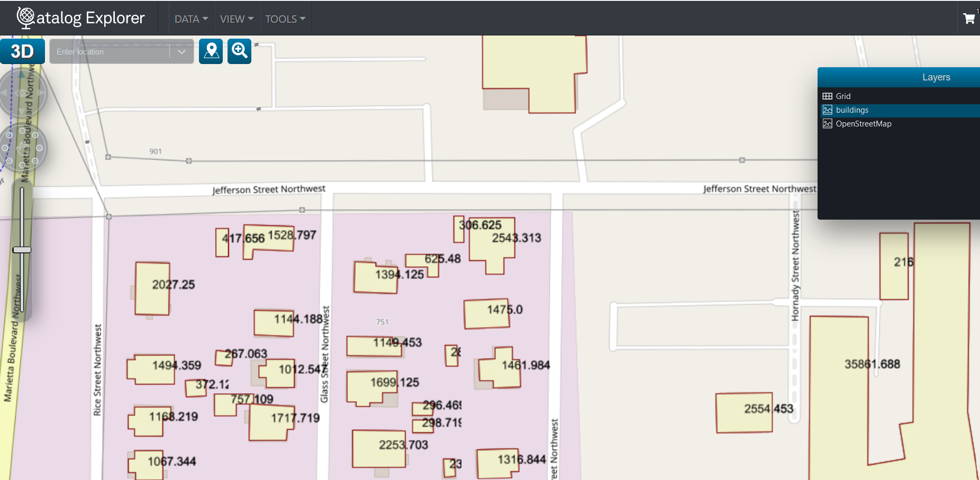Click the Layers panel header
980x480 pixels.
pyautogui.click(x=936, y=77)
